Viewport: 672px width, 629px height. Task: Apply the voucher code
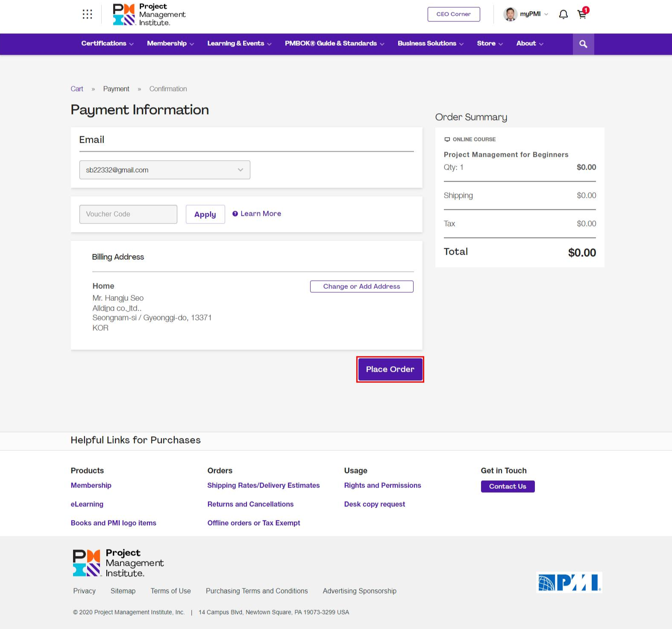pyautogui.click(x=205, y=214)
